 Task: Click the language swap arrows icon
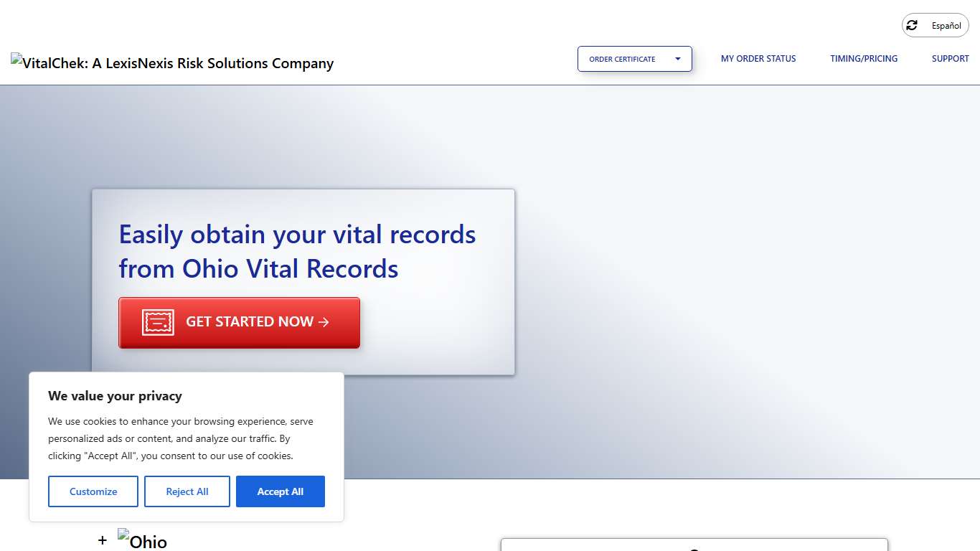tap(913, 25)
